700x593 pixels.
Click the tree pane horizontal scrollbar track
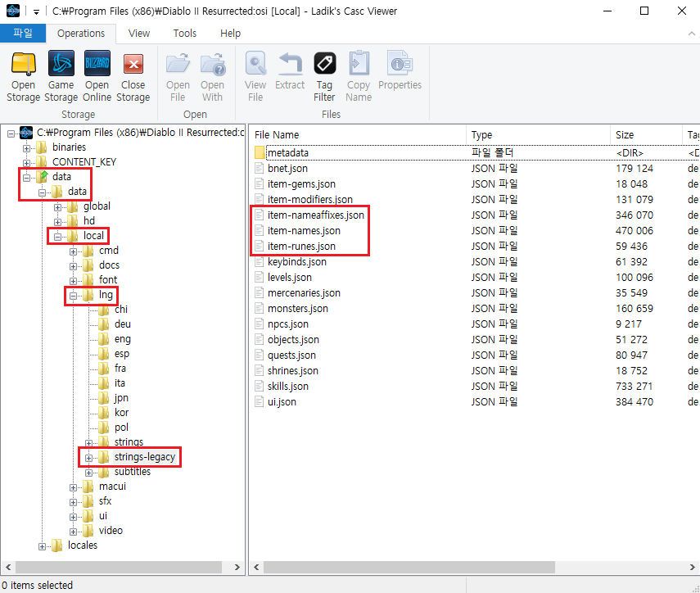120,567
